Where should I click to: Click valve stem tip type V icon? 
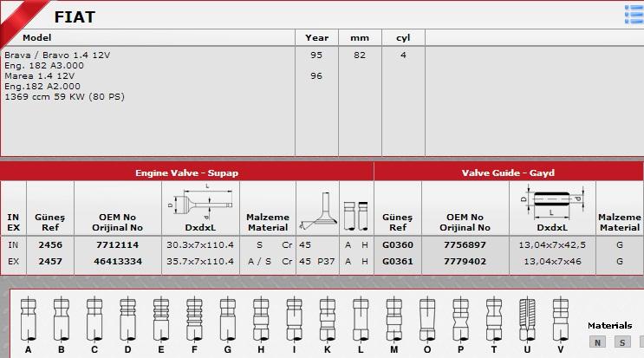click(560, 319)
